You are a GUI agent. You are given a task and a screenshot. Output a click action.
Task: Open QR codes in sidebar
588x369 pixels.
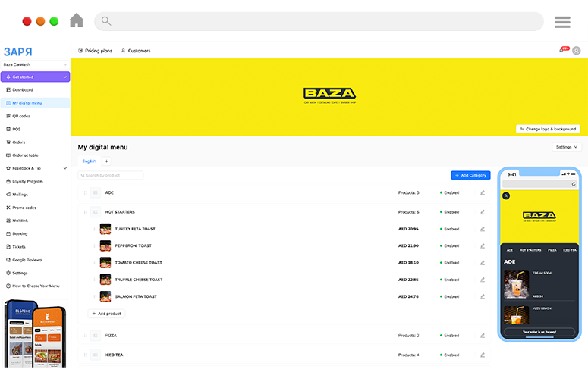(x=20, y=116)
